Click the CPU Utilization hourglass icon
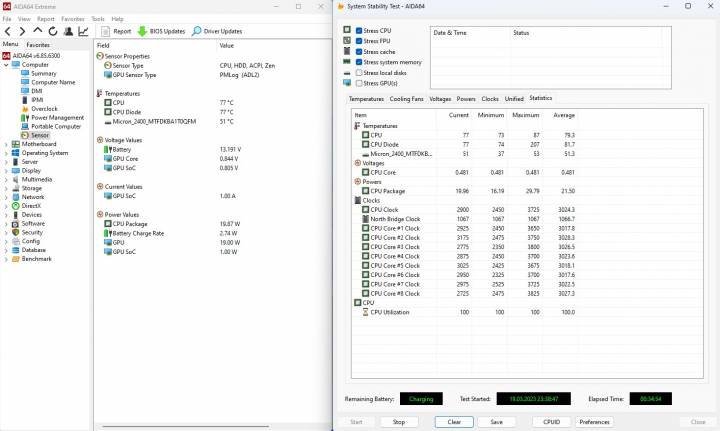 (x=366, y=312)
